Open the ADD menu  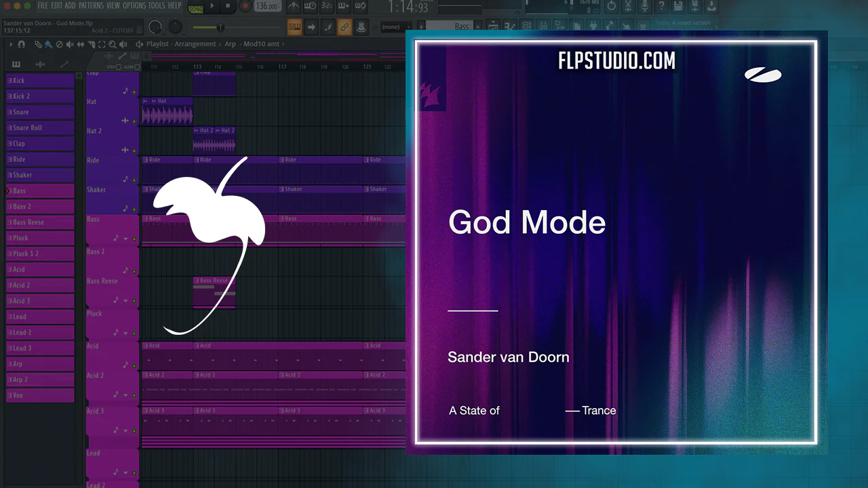click(70, 5)
